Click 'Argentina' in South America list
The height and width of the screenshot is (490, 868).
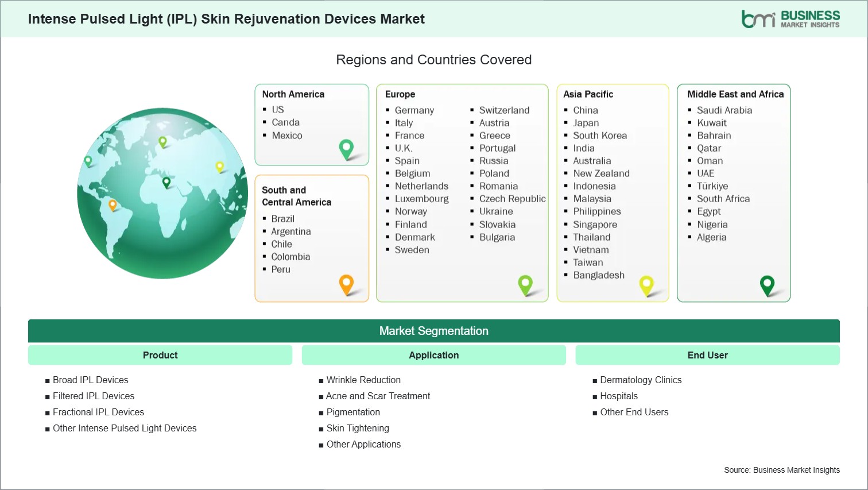click(x=291, y=232)
